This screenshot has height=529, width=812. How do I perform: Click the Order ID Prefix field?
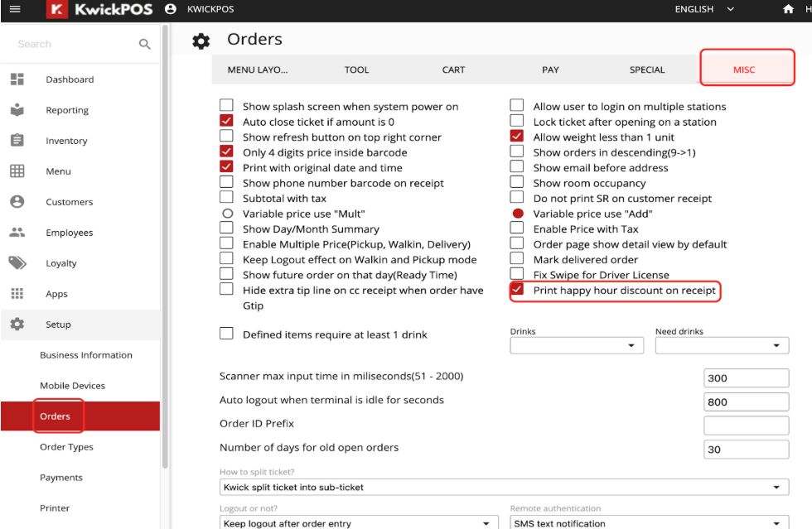pyautogui.click(x=747, y=426)
